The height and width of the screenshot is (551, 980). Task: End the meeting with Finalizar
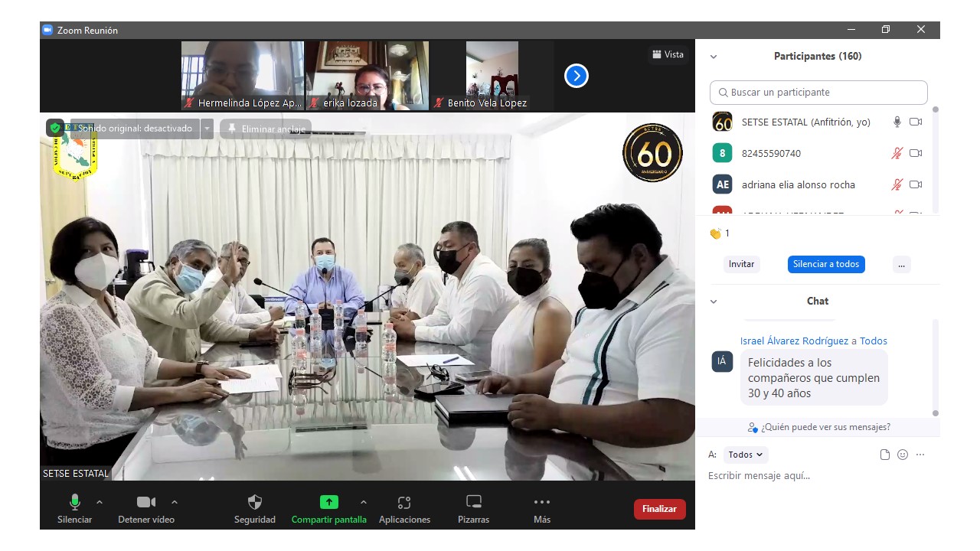tap(659, 509)
